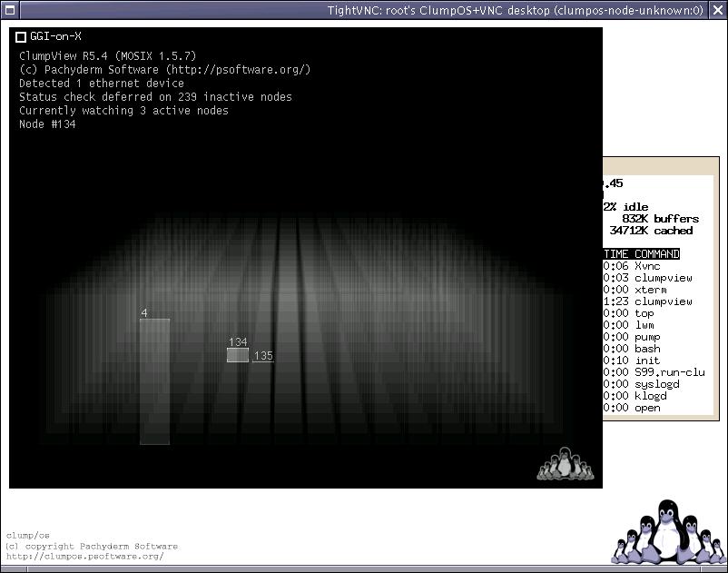Click the clump/os desktop label text
Image resolution: width=728 pixels, height=573 pixels.
[x=27, y=536]
